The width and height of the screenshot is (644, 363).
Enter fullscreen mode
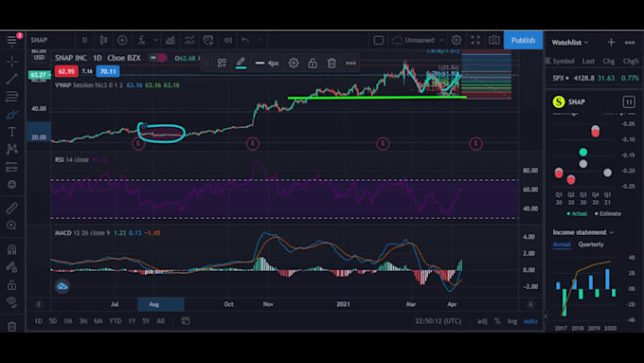[475, 41]
